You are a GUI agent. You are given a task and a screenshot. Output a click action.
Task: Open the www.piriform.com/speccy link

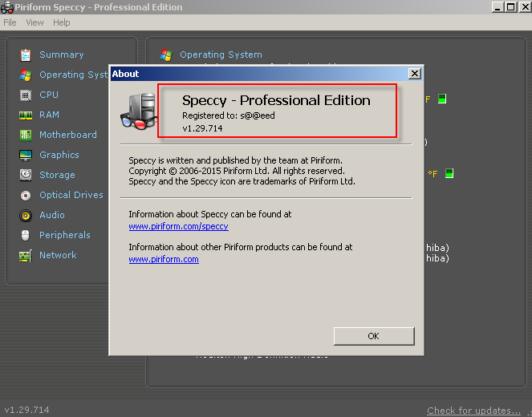(178, 226)
